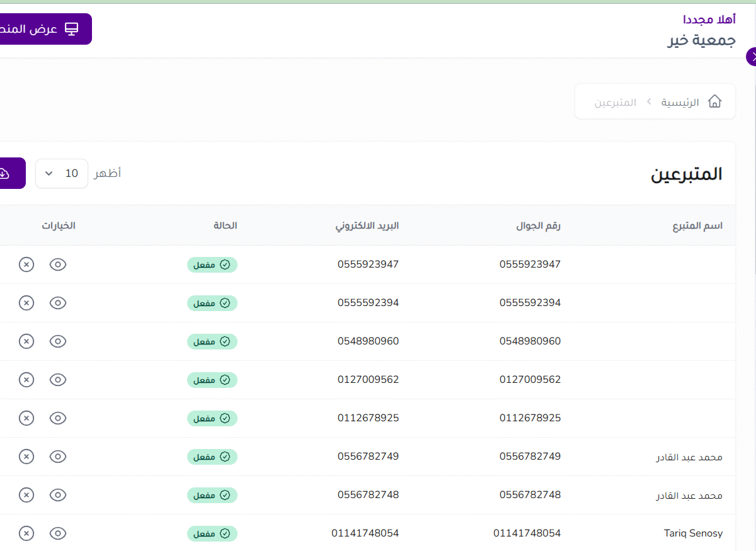The width and height of the screenshot is (756, 551).
Task: View details for donor 0555923947
Action: click(x=58, y=264)
